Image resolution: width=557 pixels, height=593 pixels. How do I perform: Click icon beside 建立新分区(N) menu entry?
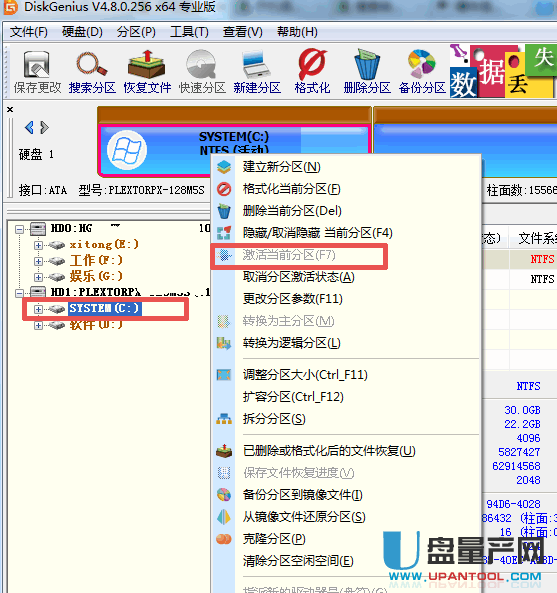[x=224, y=167]
